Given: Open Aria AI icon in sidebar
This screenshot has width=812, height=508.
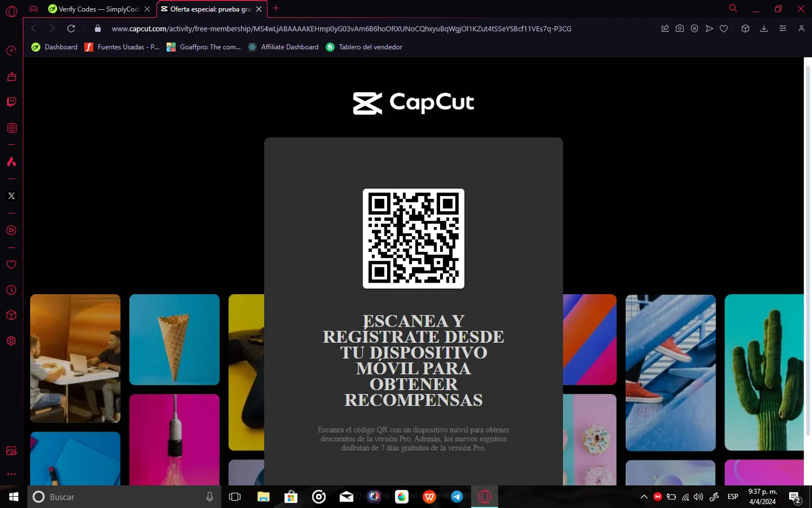Looking at the screenshot, I should [11, 162].
